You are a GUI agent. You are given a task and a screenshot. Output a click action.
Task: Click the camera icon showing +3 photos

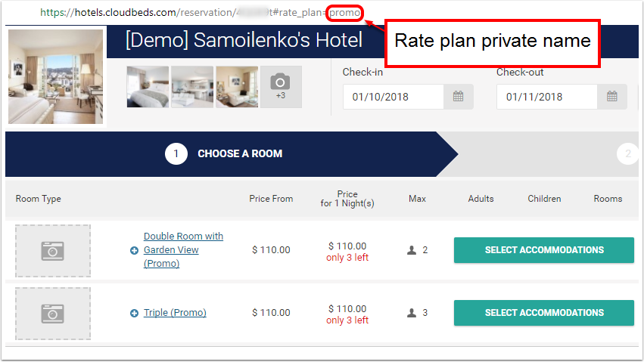[x=281, y=86]
